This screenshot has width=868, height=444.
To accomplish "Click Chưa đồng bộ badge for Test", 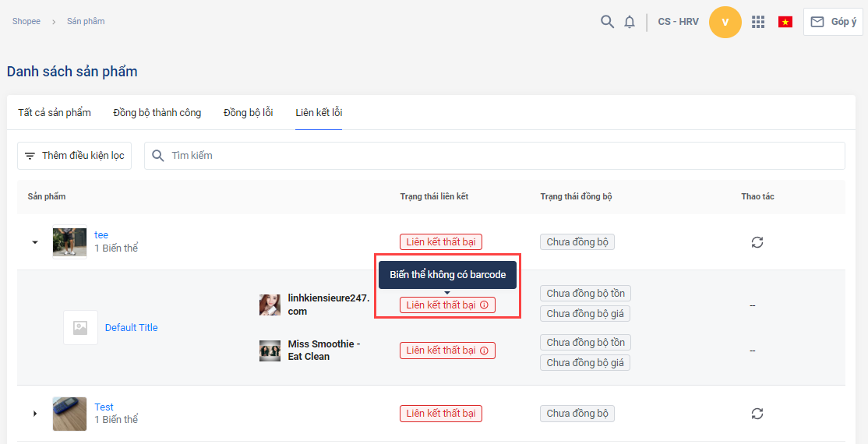I will tap(577, 414).
